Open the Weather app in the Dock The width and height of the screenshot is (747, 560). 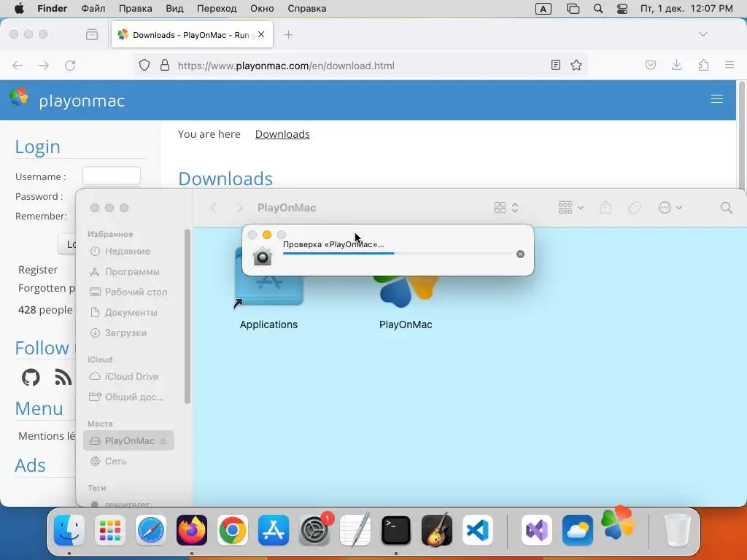tap(578, 530)
